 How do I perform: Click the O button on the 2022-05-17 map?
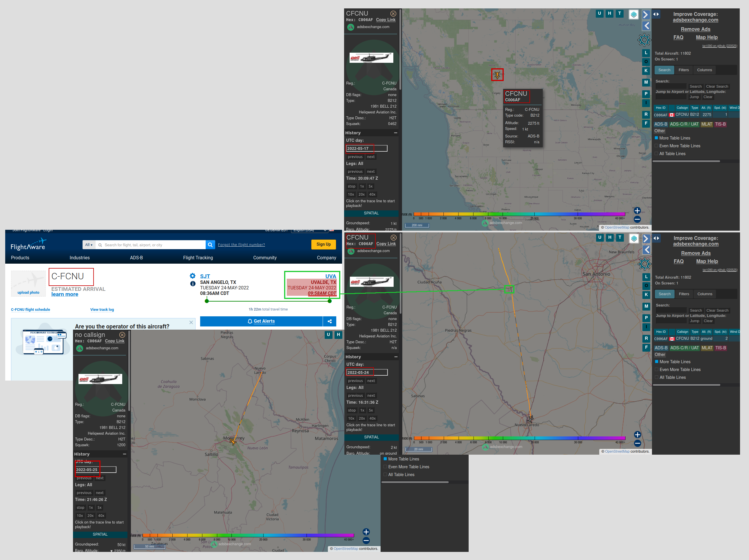(646, 62)
